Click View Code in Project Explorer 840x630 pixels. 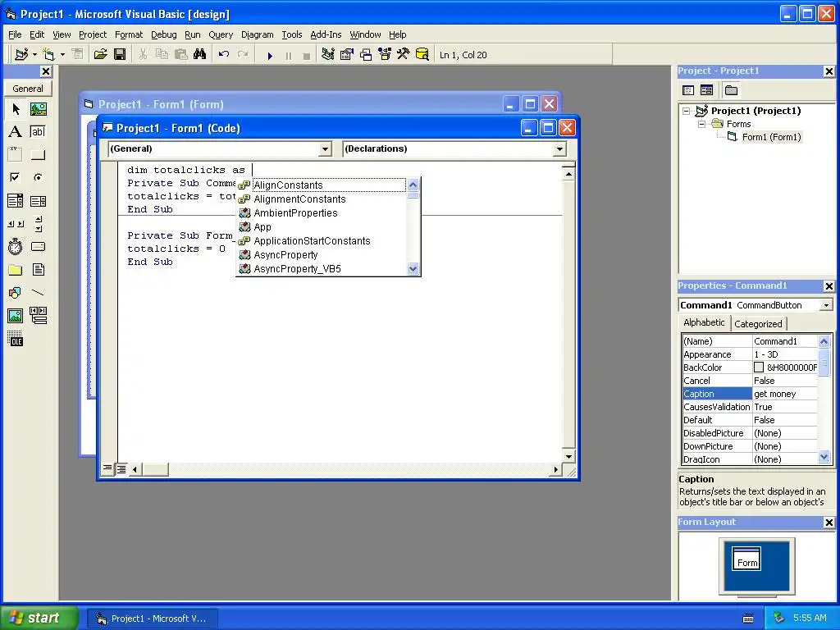[x=688, y=90]
